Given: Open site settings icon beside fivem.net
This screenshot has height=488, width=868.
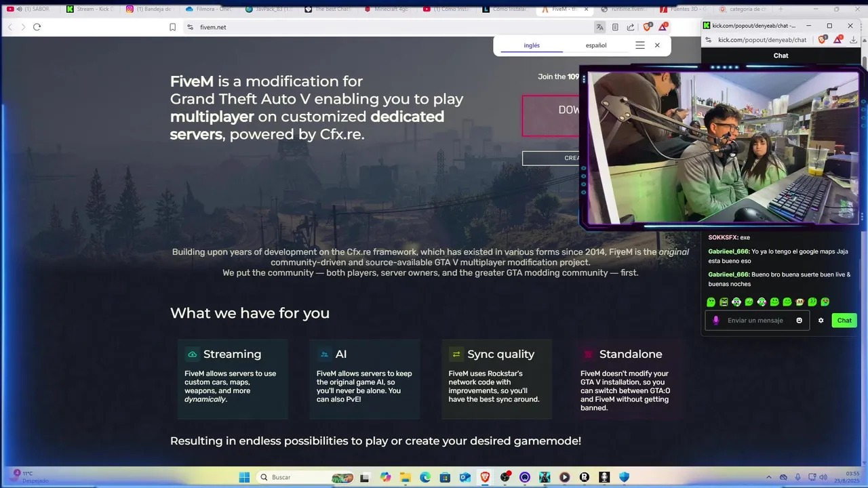Looking at the screenshot, I should (190, 27).
